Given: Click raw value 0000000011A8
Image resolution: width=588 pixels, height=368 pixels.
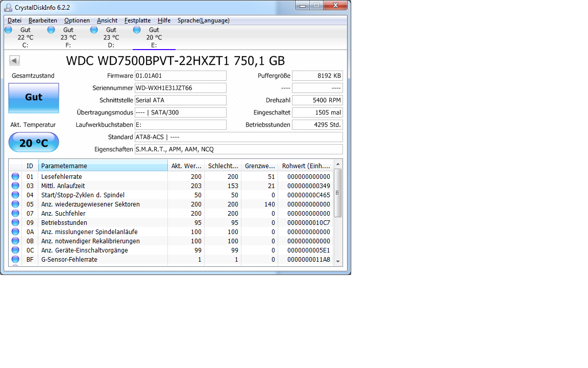Looking at the screenshot, I should pyautogui.click(x=309, y=260).
